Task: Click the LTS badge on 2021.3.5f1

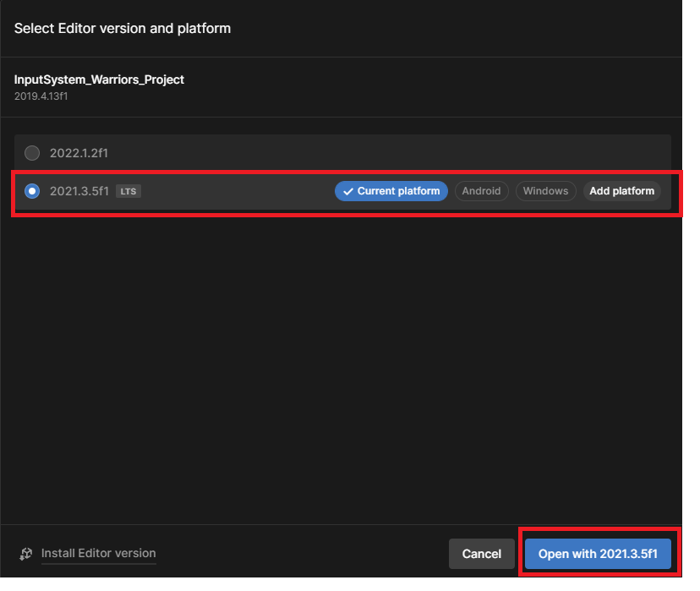Action: (x=129, y=191)
